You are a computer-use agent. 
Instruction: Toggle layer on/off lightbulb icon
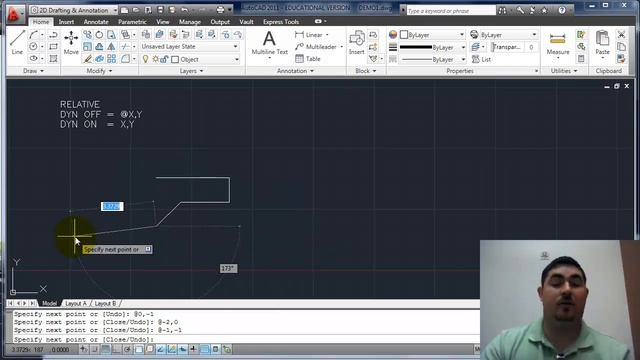145,59
